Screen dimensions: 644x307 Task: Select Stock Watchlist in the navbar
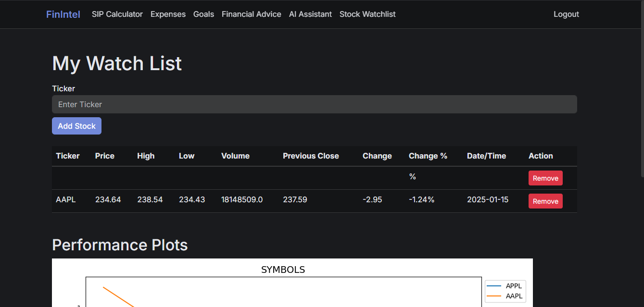pyautogui.click(x=367, y=14)
